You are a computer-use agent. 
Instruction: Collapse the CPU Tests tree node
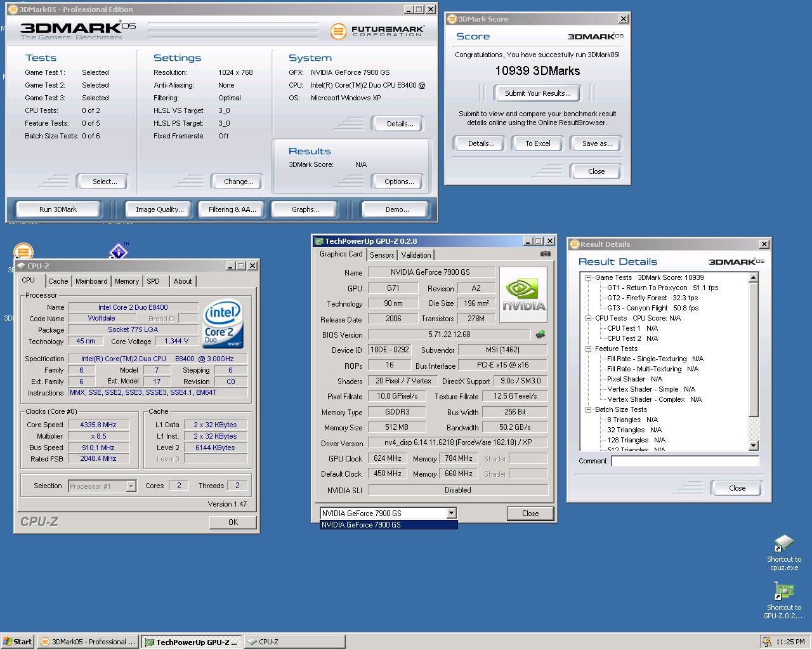click(x=588, y=318)
